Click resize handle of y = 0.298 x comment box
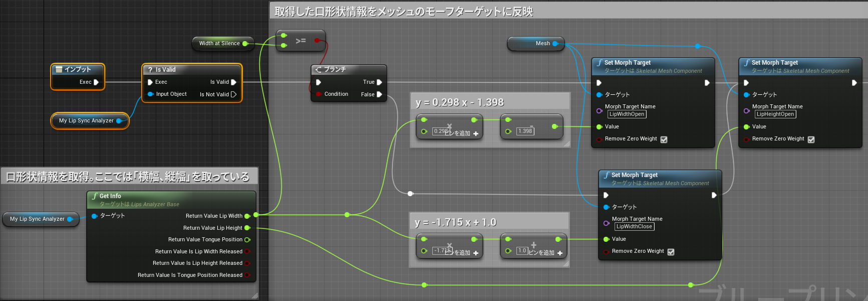868x301 pixels. point(566,144)
